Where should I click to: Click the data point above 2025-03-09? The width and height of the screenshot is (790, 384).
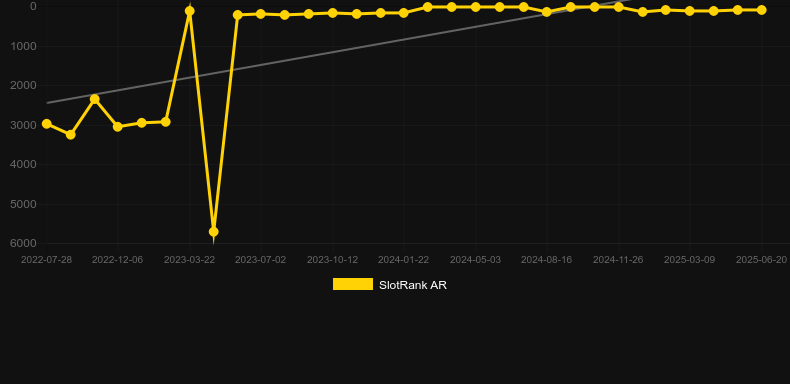(690, 11)
